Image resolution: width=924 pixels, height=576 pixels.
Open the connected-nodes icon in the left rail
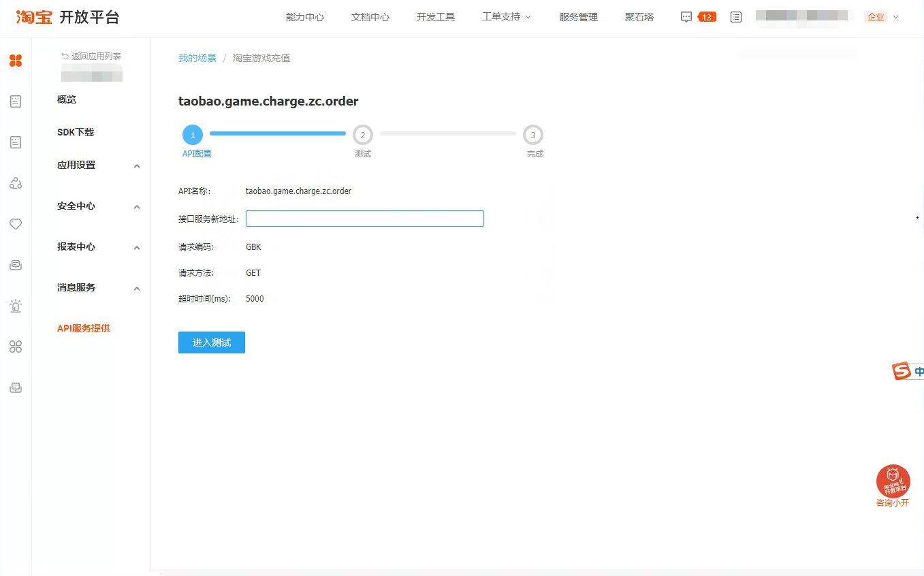16,183
